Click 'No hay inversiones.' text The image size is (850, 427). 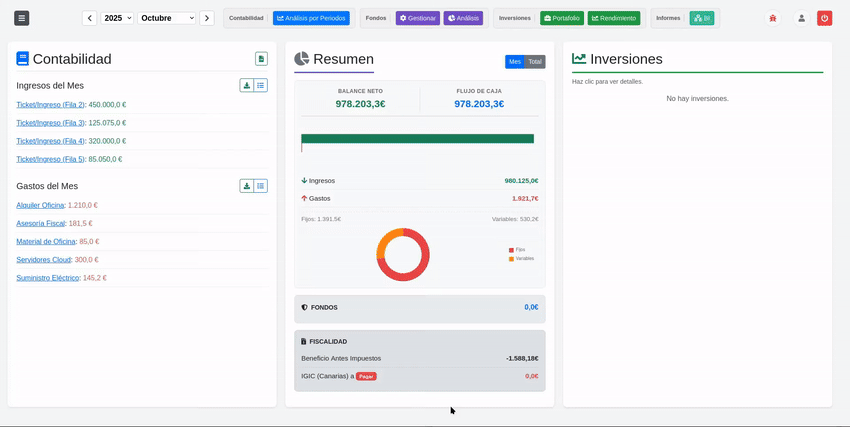698,99
